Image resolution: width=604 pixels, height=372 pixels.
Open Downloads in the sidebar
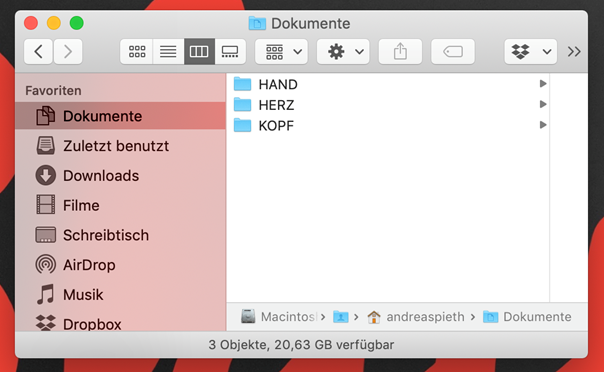120,176
